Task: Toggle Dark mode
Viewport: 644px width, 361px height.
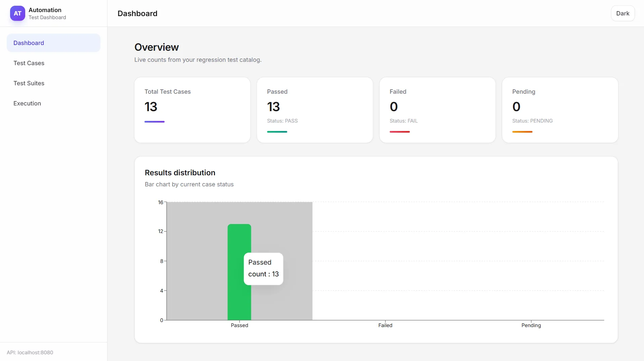Action: [x=623, y=13]
